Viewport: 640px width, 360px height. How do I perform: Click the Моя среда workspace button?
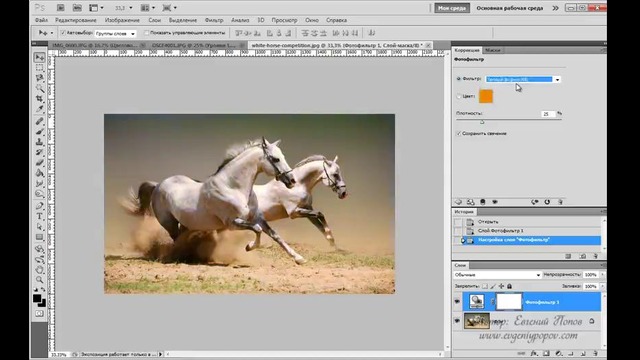(x=452, y=8)
